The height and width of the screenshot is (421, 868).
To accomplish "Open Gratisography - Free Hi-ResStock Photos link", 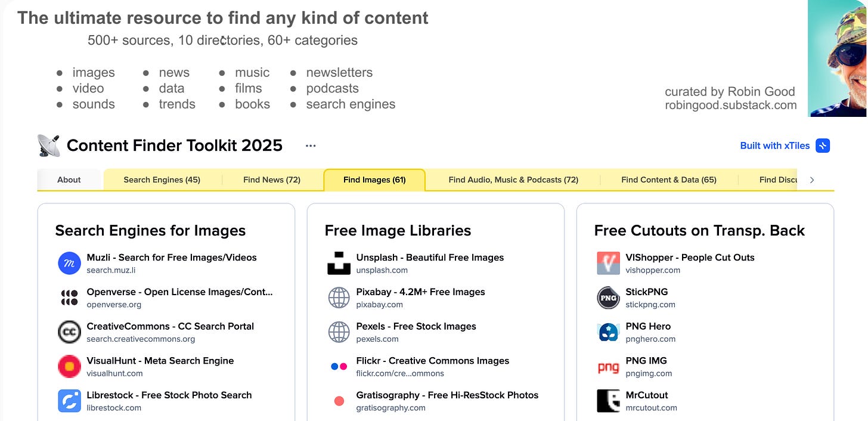I will point(447,395).
